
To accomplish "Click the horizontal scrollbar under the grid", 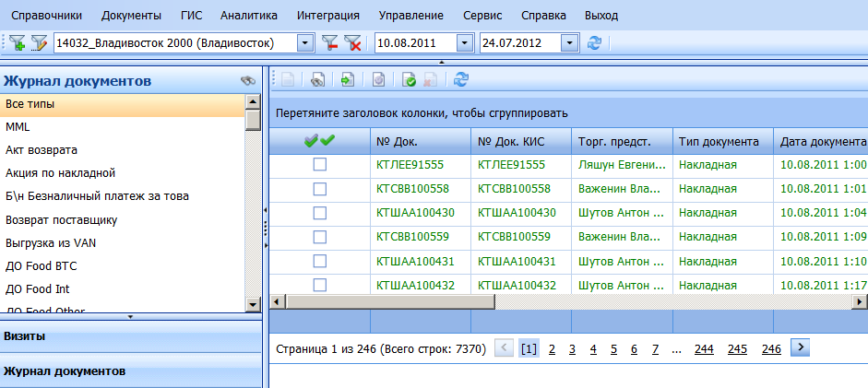I will pyautogui.click(x=553, y=301).
